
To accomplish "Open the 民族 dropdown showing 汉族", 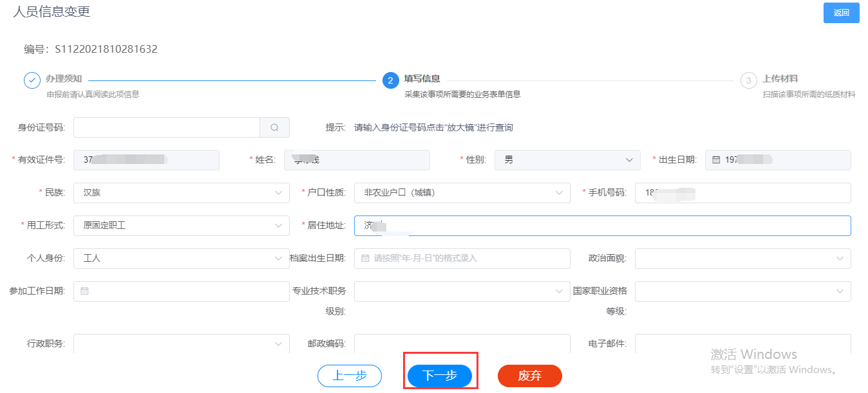I will tap(181, 192).
